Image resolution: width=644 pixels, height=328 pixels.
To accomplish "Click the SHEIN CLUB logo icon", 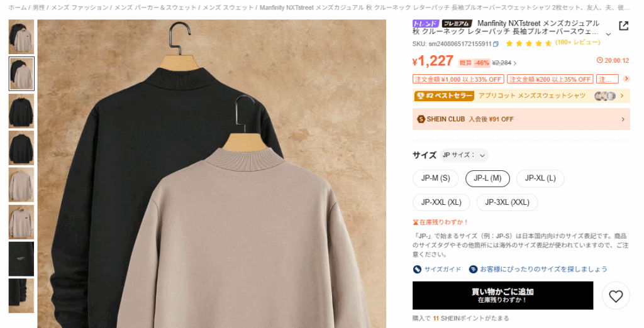I will click(421, 119).
